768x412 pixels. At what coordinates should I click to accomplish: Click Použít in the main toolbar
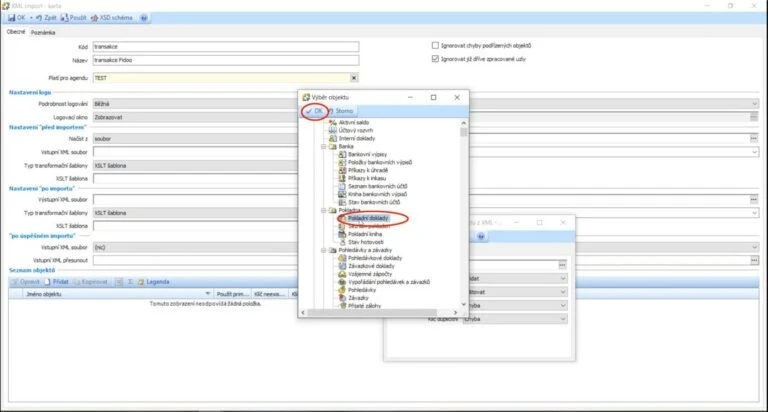pyautogui.click(x=73, y=18)
